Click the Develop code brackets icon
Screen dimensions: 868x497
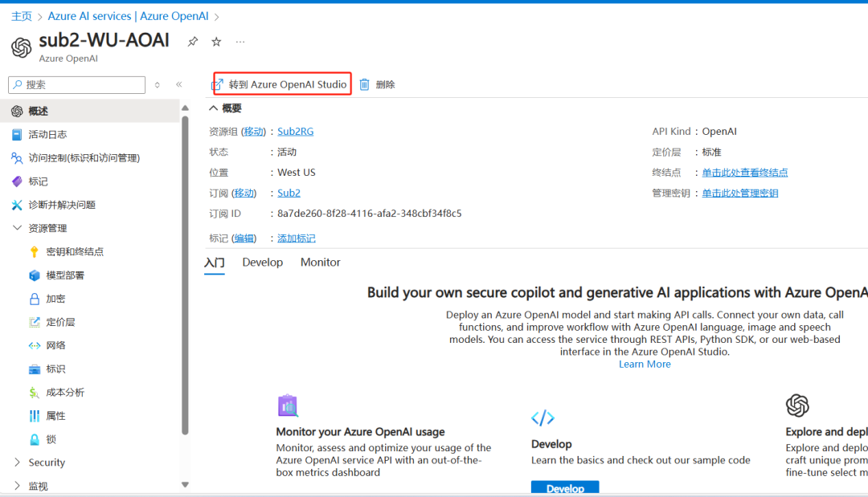click(542, 418)
